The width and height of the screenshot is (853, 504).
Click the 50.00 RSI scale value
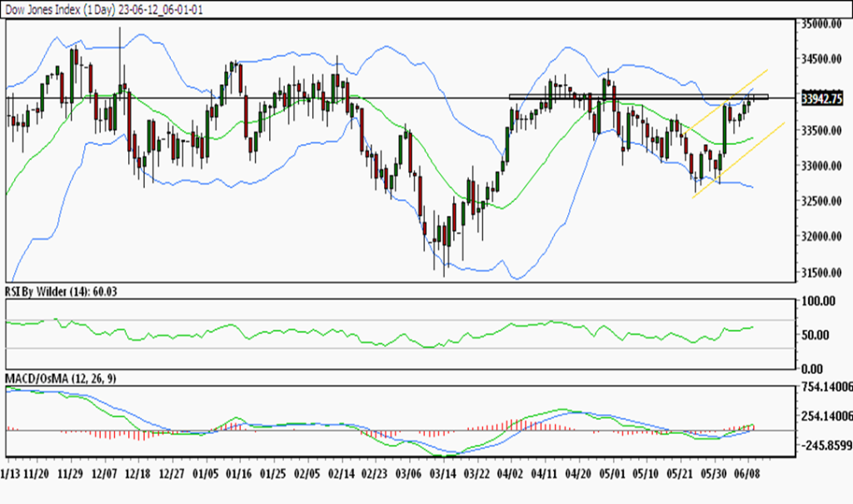[x=816, y=335]
